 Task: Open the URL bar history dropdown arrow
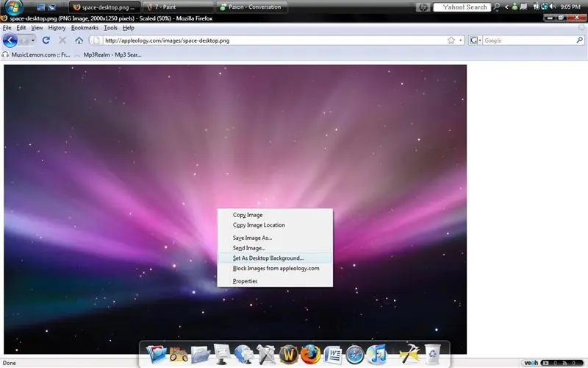coord(461,40)
